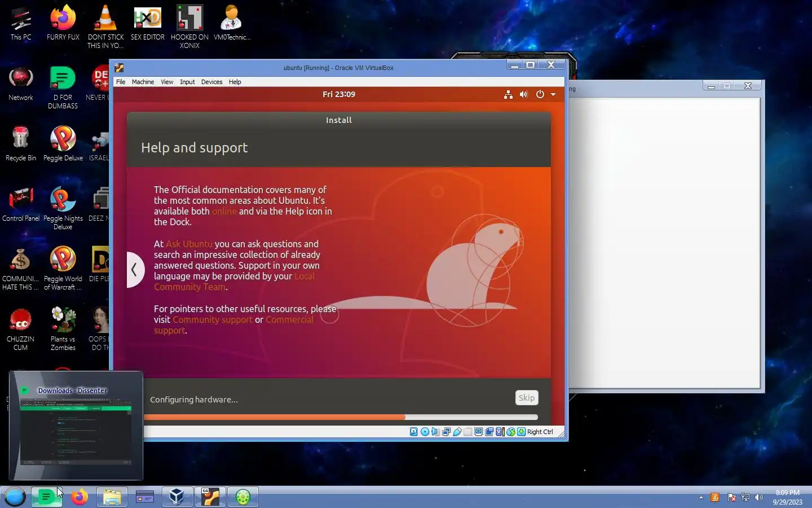Click the Right Ctrl host key label
812x508 pixels.
pyautogui.click(x=540, y=432)
